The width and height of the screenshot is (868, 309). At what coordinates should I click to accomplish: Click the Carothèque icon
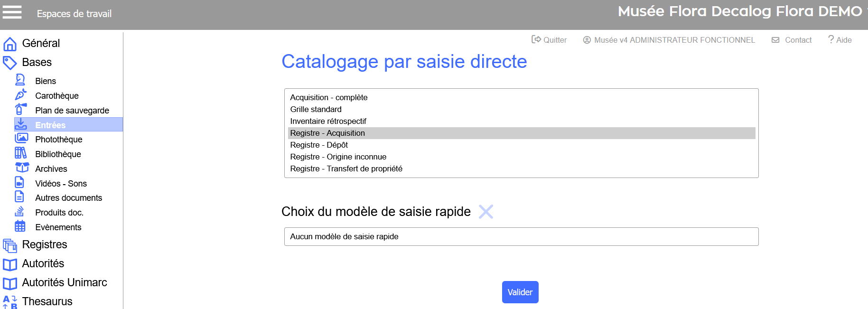(20, 95)
